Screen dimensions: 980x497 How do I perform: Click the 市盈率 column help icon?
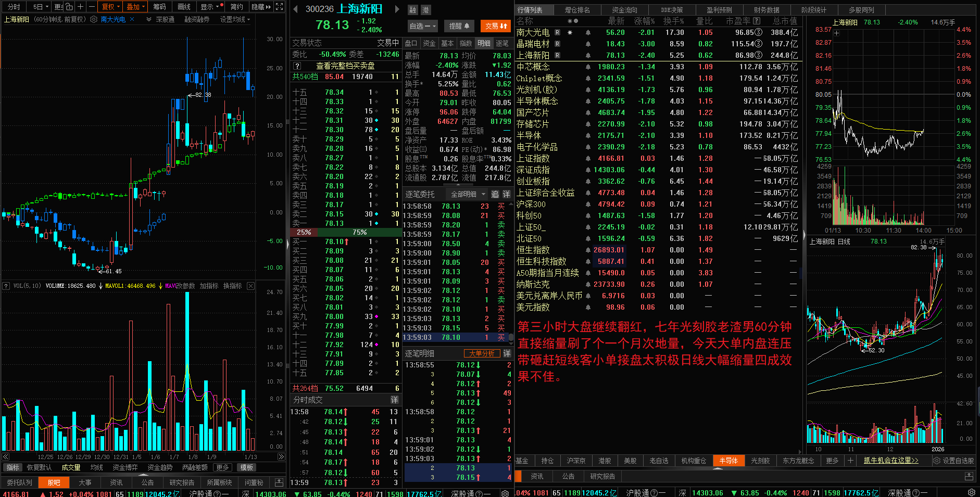pos(757,21)
